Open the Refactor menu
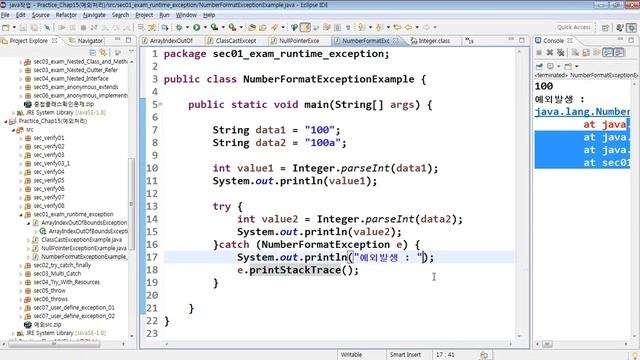 pos(66,15)
